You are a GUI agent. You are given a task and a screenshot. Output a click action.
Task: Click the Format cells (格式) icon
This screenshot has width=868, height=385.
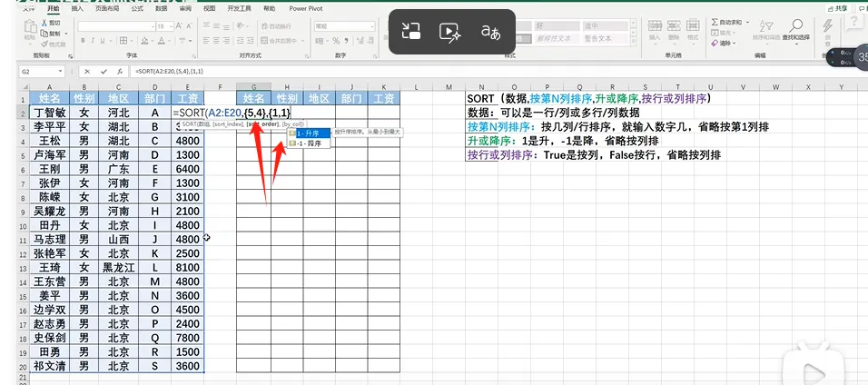693,25
